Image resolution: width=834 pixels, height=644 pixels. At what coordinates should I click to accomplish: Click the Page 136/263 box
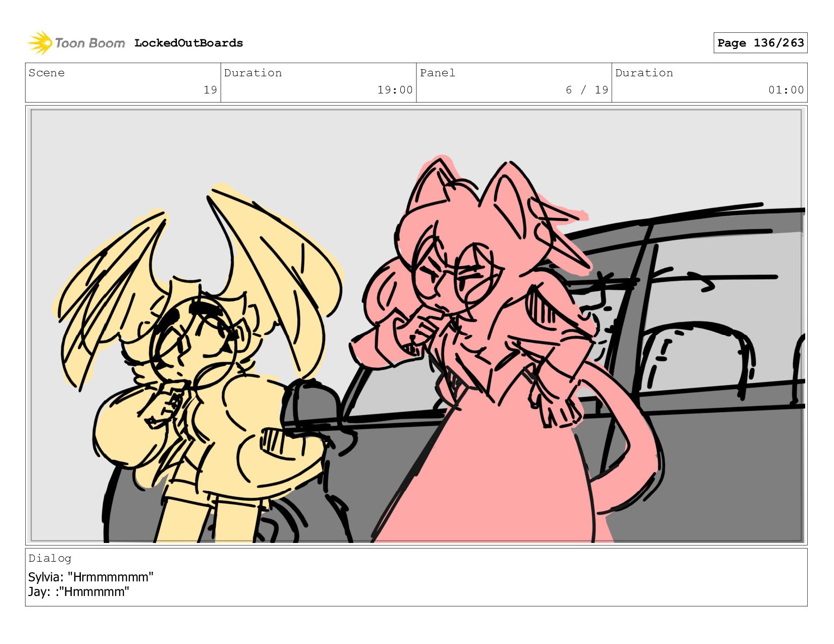(760, 43)
